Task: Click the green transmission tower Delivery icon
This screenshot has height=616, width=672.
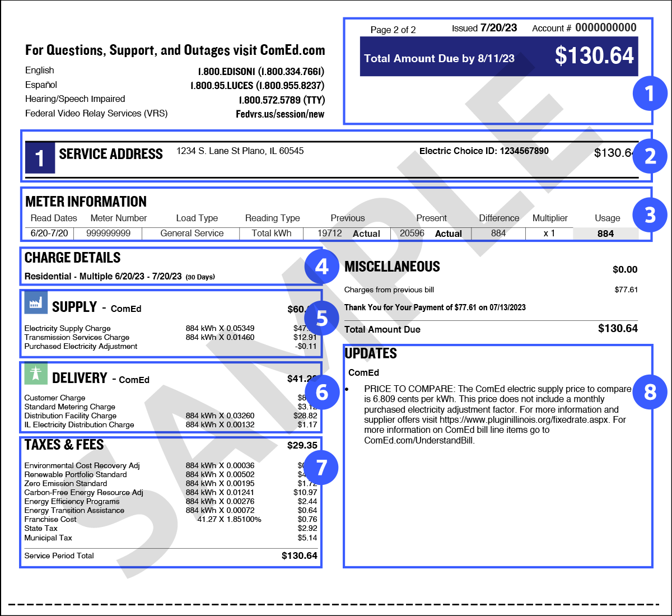Action: [x=36, y=374]
